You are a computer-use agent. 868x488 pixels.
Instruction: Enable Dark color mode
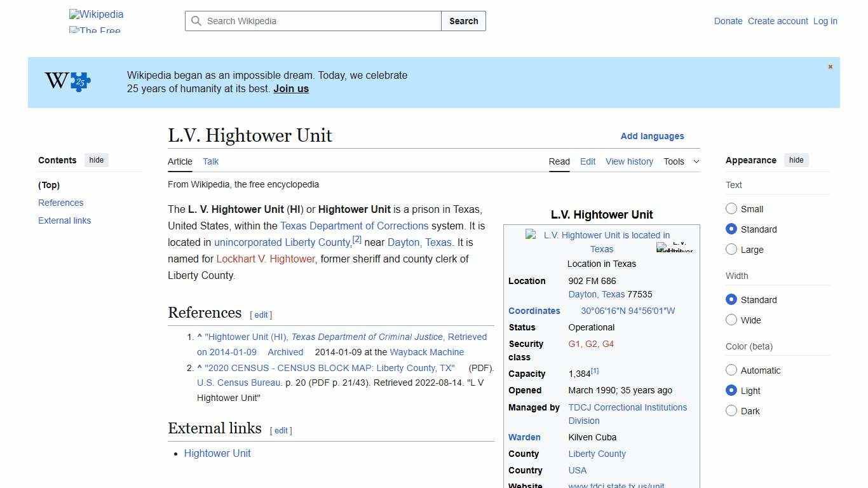[731, 411]
